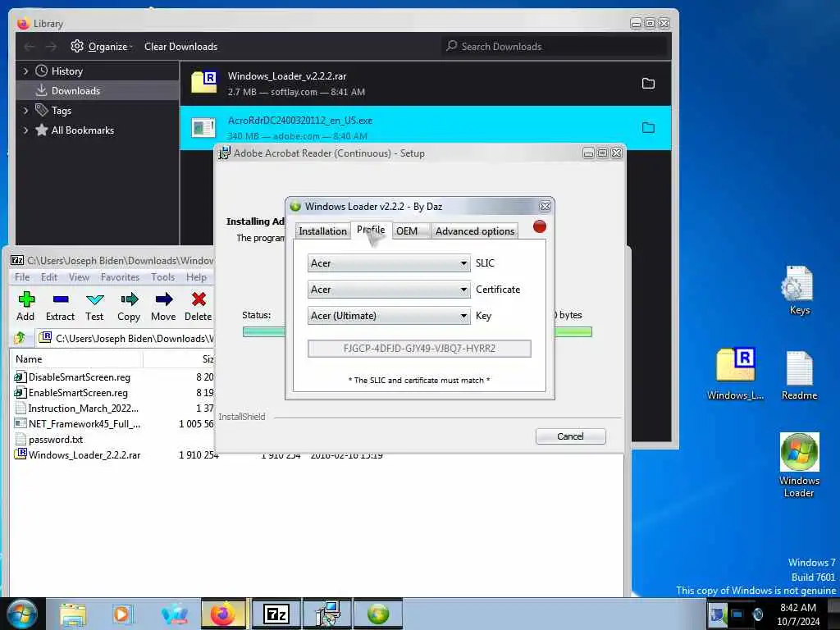Select EnableSmartScreen.reg in 7-Zip

[78, 393]
